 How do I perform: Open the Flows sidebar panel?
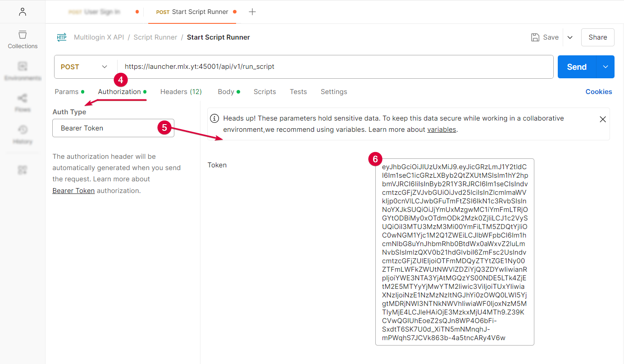(x=22, y=103)
